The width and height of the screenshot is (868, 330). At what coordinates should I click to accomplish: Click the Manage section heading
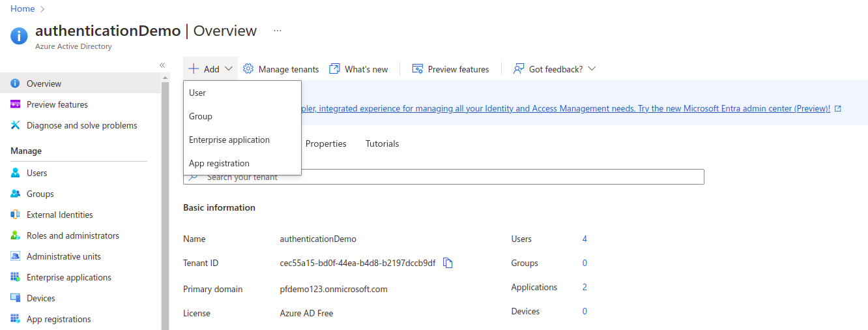(26, 151)
